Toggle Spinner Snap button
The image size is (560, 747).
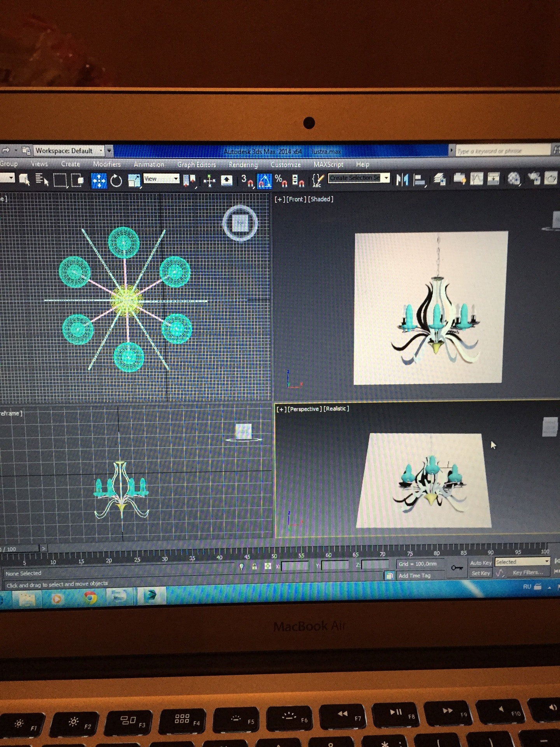[298, 181]
